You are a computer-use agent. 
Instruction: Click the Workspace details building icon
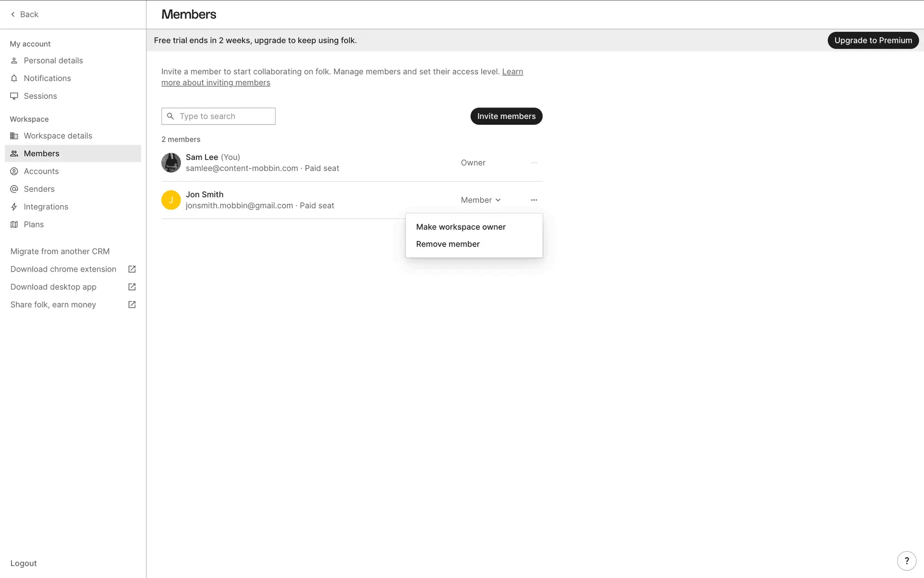[14, 136]
